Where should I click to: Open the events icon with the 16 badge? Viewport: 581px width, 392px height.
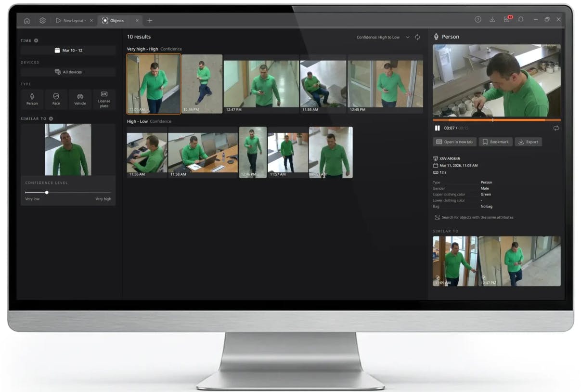(507, 20)
